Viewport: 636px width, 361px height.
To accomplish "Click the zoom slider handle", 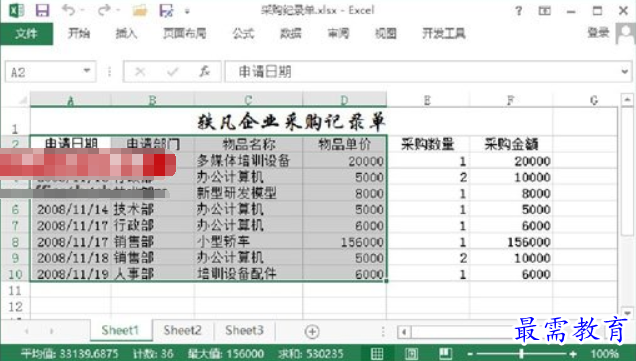I will pos(522,354).
